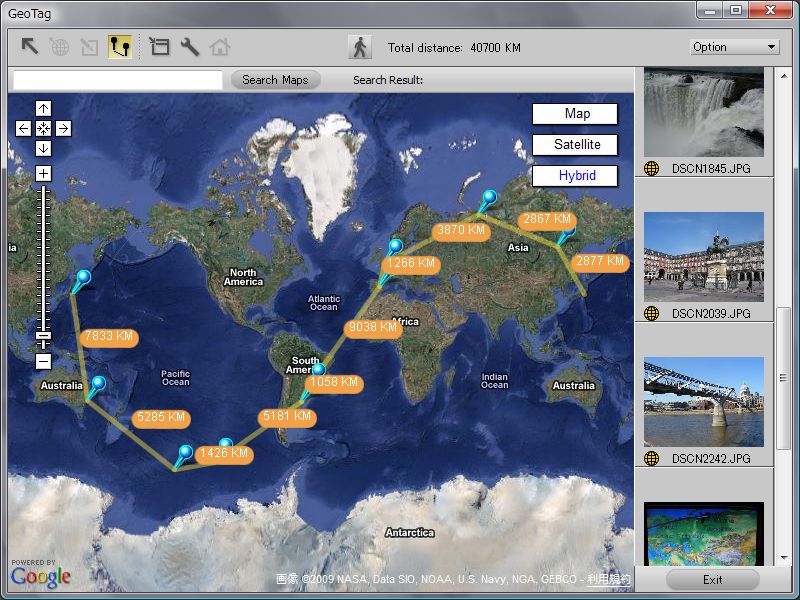Click the window capture tool icon
Viewport: 800px width, 600px height.
159,47
